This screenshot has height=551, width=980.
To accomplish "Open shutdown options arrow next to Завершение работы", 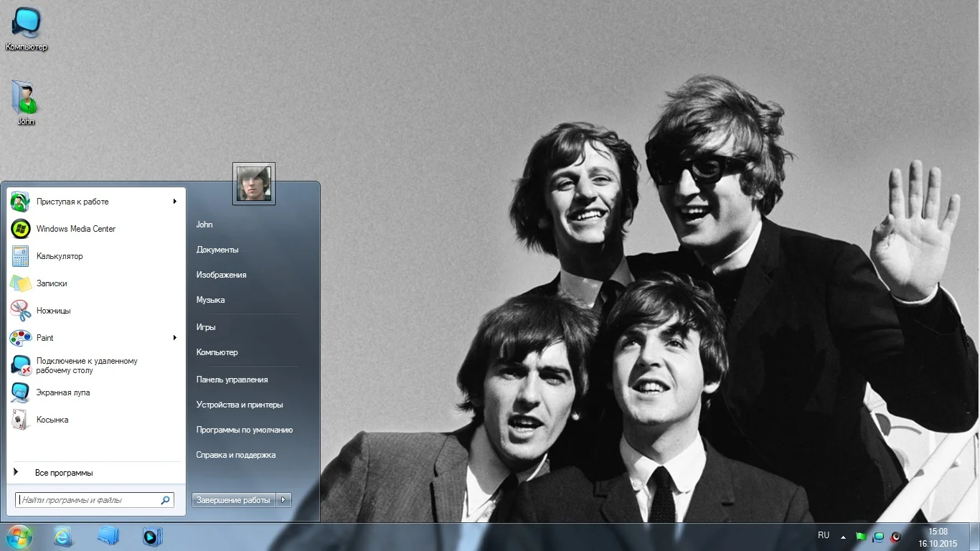I will (284, 500).
